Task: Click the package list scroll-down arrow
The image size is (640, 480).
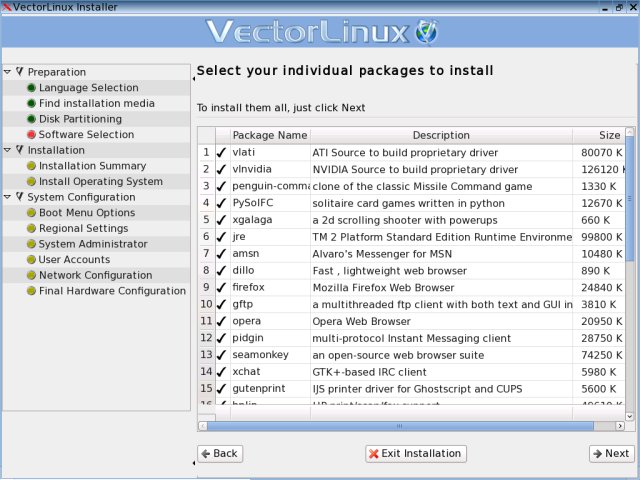Action: [x=629, y=417]
